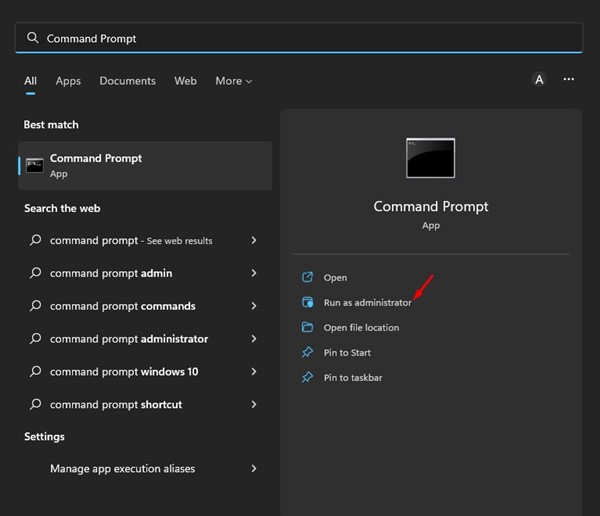
Task: Click the Open icon with arrow
Action: point(307,277)
